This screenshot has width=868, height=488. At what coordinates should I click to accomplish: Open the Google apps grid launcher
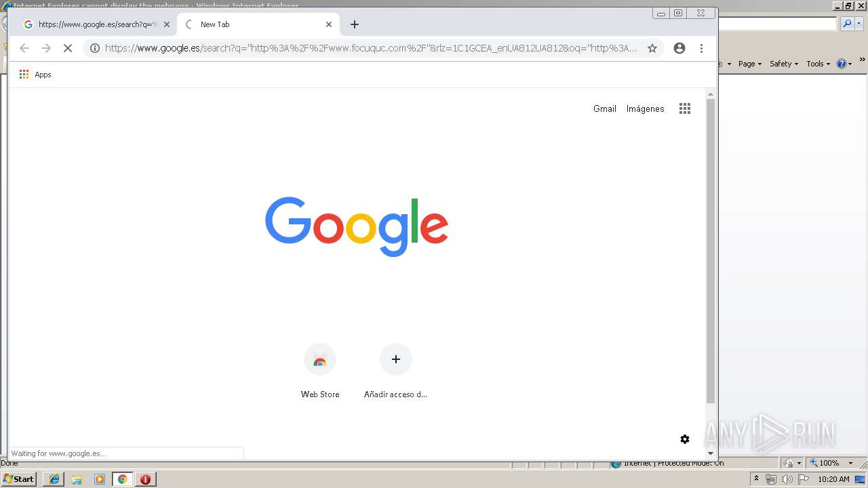[685, 108]
